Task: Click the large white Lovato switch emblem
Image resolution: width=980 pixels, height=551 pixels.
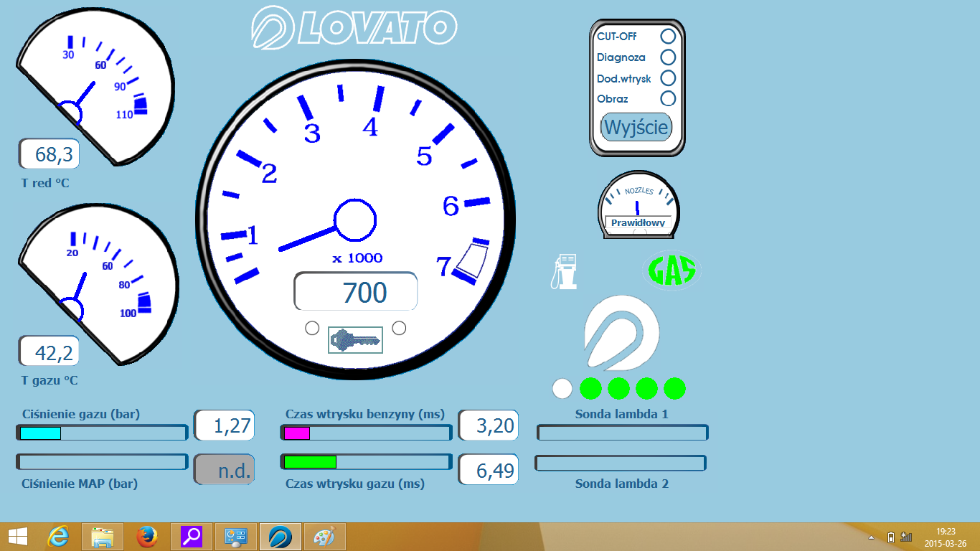Action: pyautogui.click(x=621, y=334)
